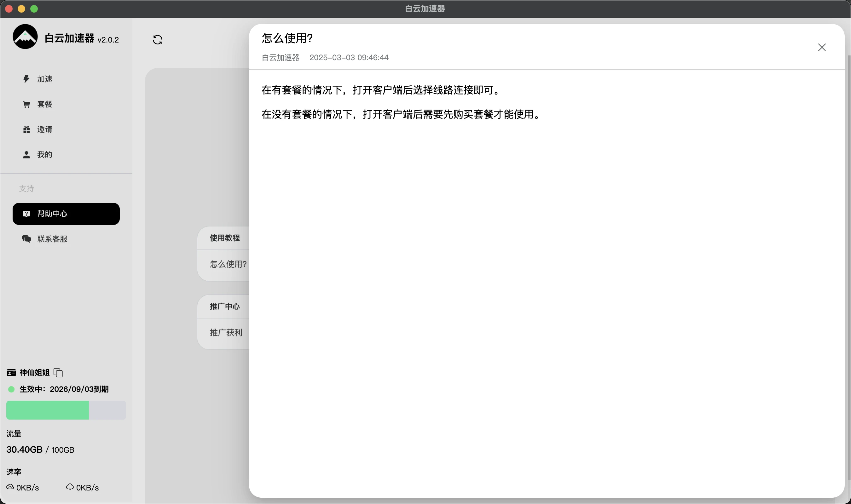Click the question mark 帮助中心 icon
This screenshot has width=851, height=504.
(26, 214)
